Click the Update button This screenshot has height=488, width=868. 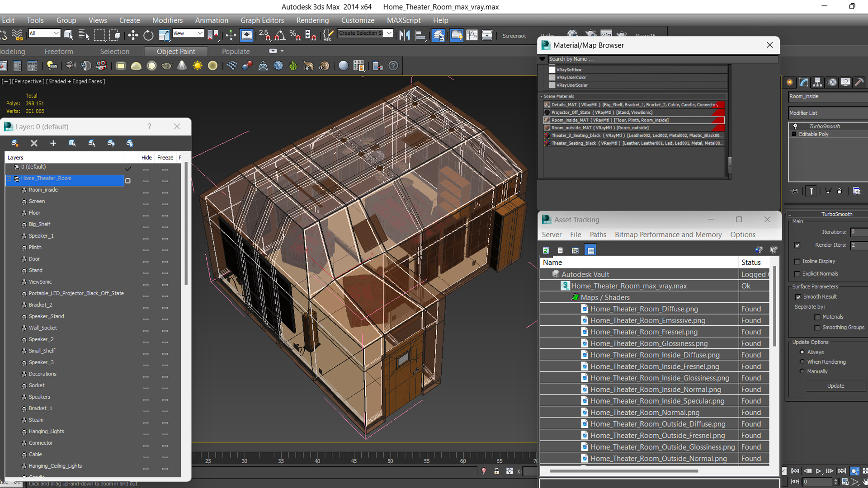click(835, 386)
